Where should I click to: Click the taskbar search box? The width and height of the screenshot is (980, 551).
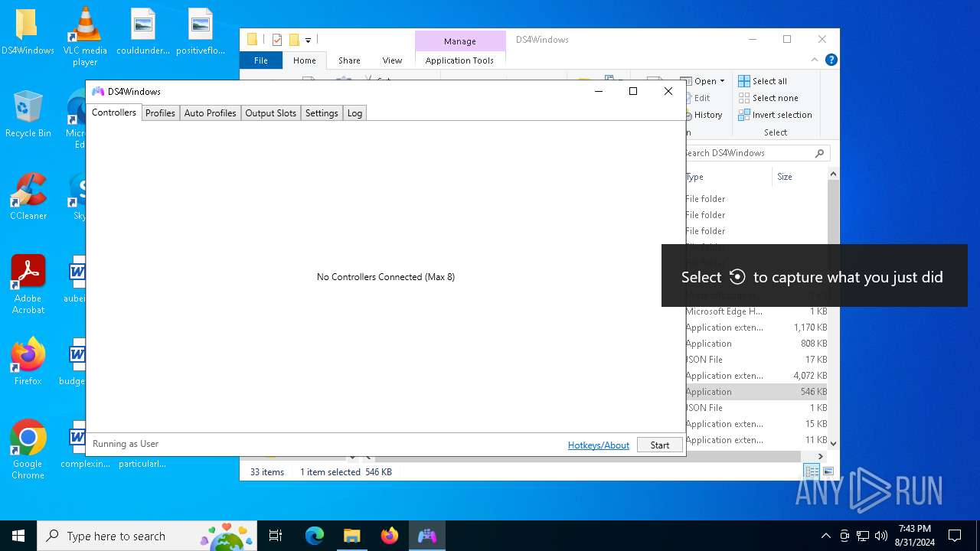149,536
